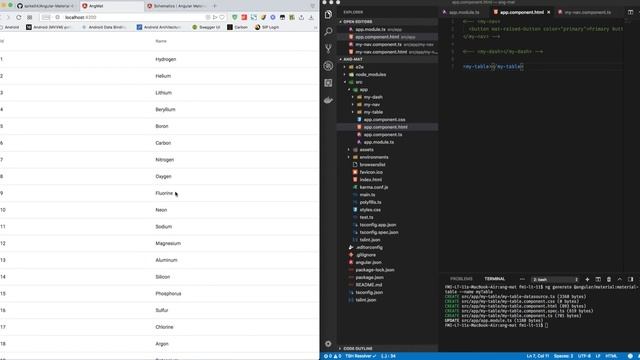640x360 pixels.
Task: Expand the my-nav folder
Action: coord(371,104)
